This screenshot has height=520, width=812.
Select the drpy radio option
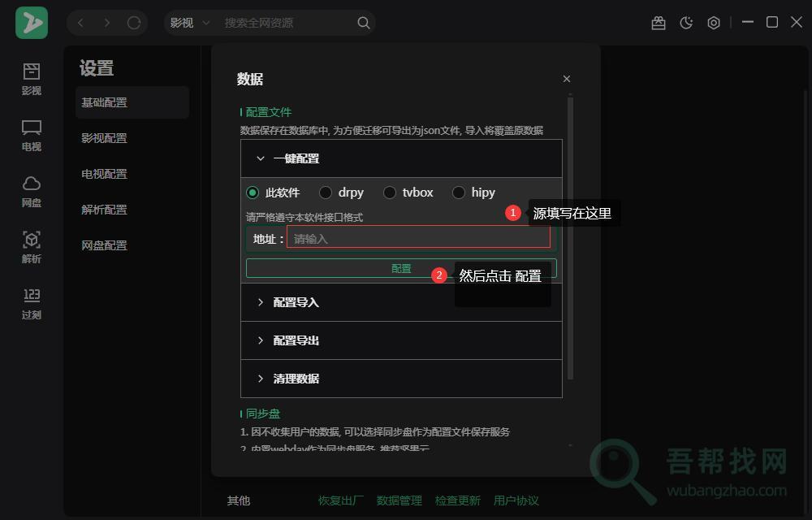tap(326, 193)
